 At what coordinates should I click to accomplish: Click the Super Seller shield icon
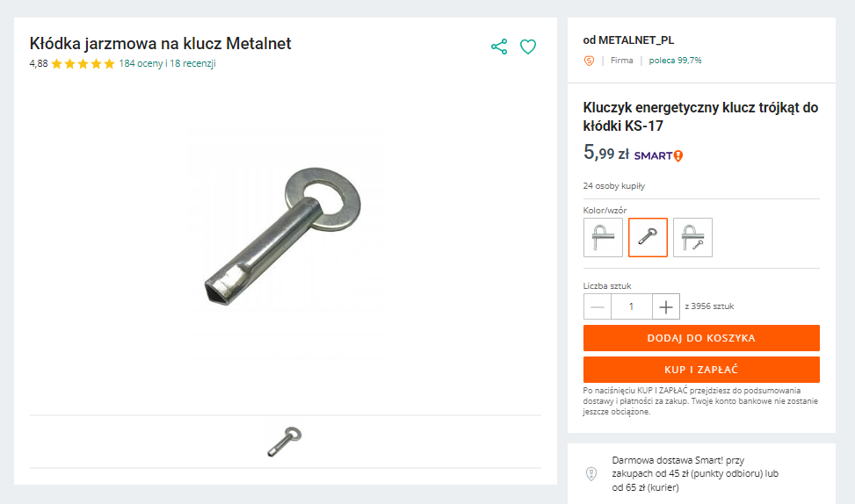[x=589, y=61]
